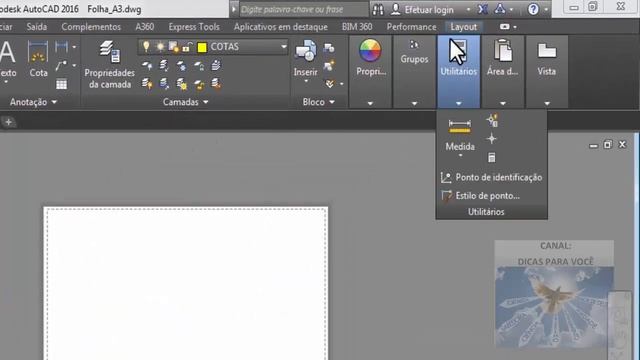The height and width of the screenshot is (360, 640).
Task: Click the keyword search field
Action: (x=304, y=9)
